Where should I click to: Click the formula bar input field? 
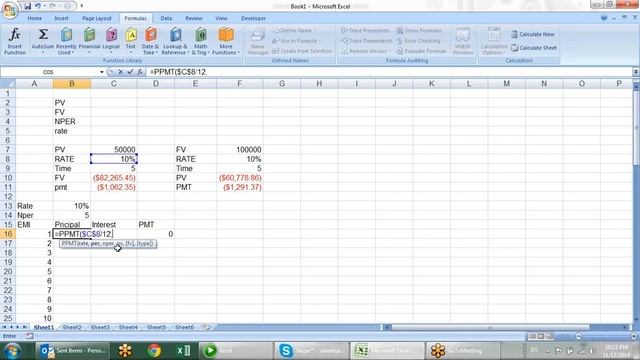[x=389, y=72]
